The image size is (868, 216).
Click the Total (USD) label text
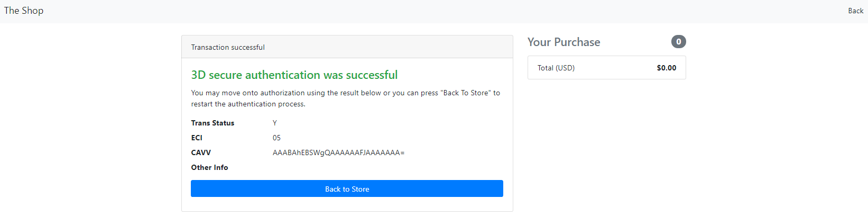coord(556,68)
